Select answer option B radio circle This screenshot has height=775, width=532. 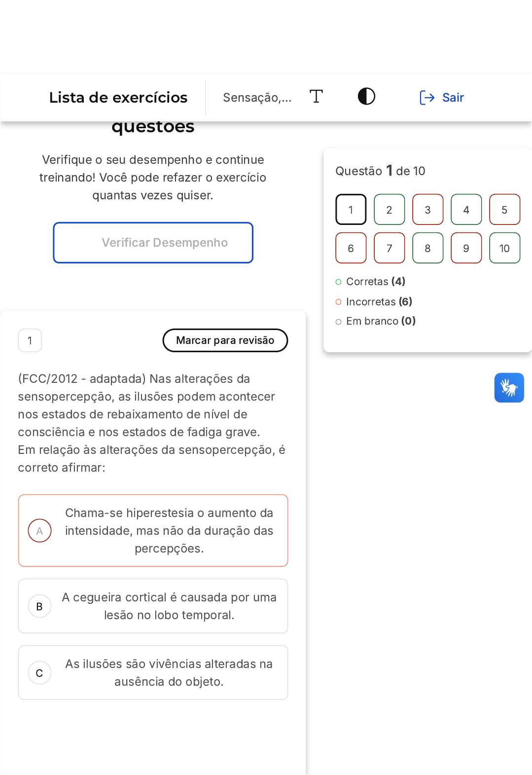tap(40, 606)
